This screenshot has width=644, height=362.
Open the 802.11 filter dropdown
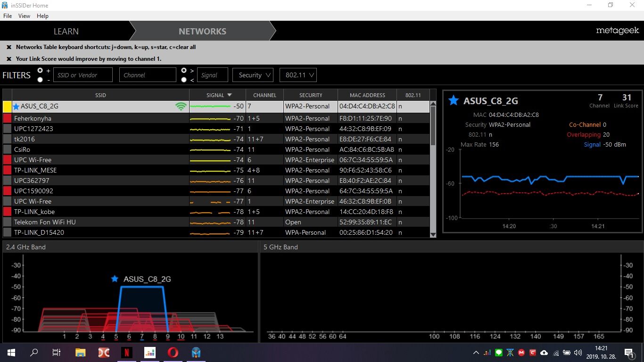298,75
